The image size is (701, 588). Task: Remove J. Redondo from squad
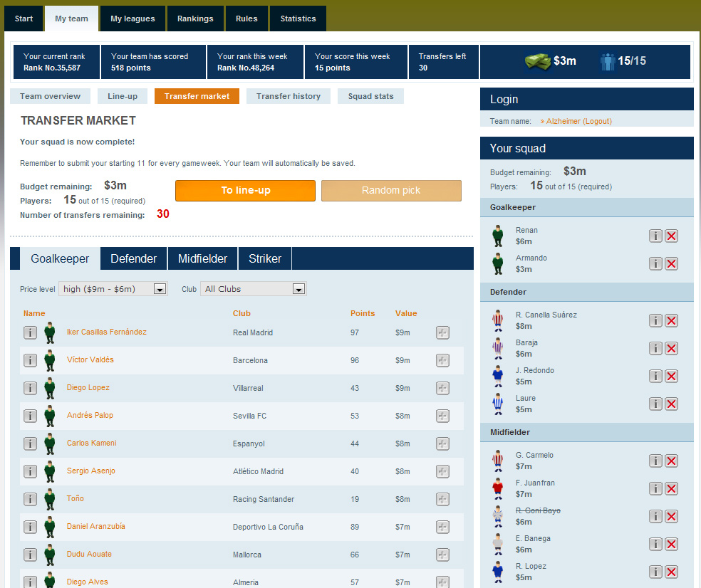click(x=671, y=376)
